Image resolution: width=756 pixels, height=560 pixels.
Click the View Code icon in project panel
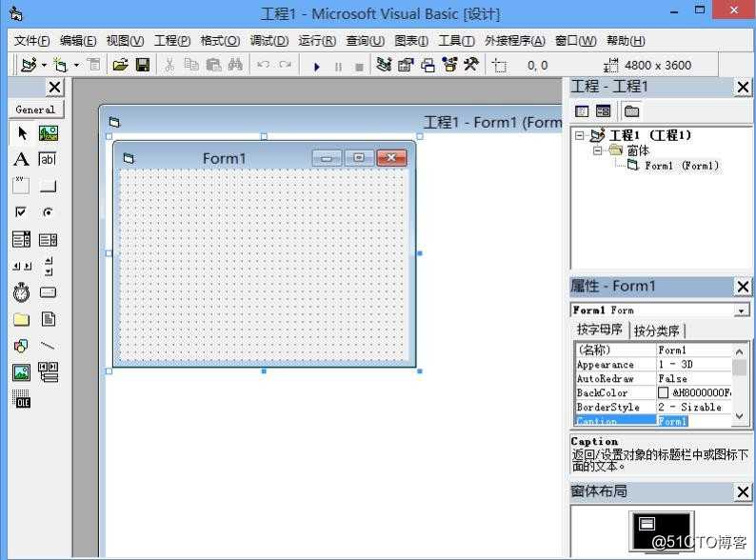tap(582, 111)
